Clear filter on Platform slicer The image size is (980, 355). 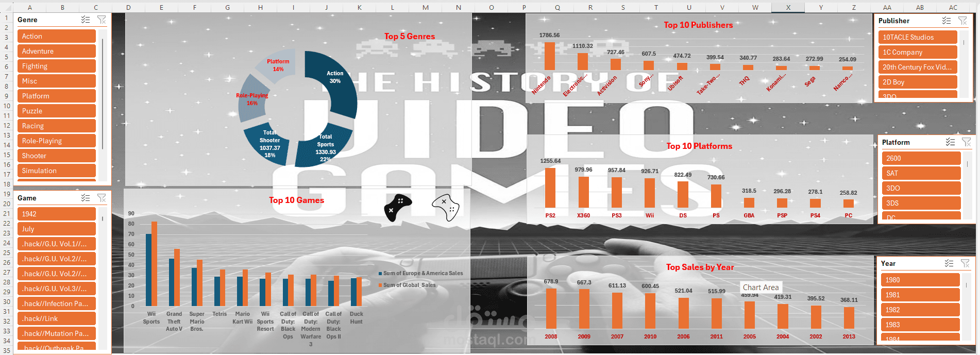pos(966,142)
